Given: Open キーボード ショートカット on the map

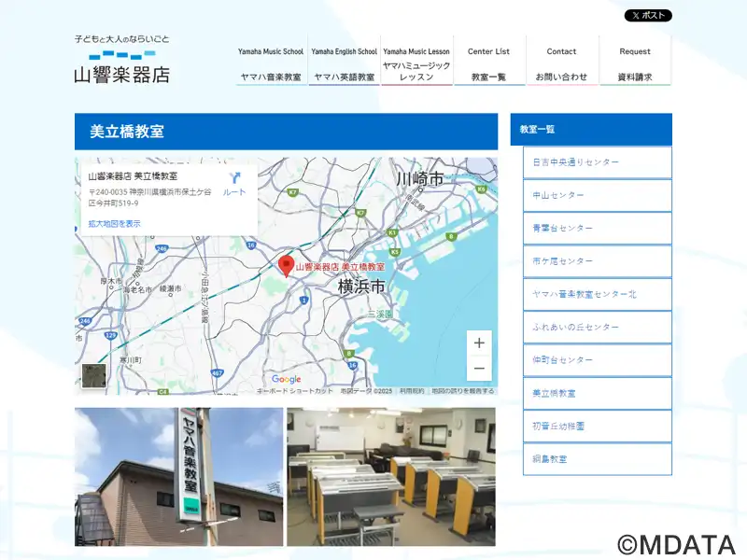Looking at the screenshot, I should pyautogui.click(x=294, y=391).
